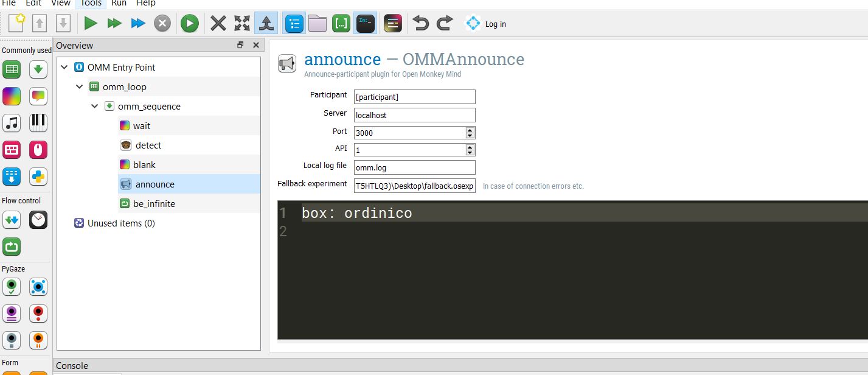The image size is (868, 375).
Task: Click the Log in button
Action: point(487,24)
